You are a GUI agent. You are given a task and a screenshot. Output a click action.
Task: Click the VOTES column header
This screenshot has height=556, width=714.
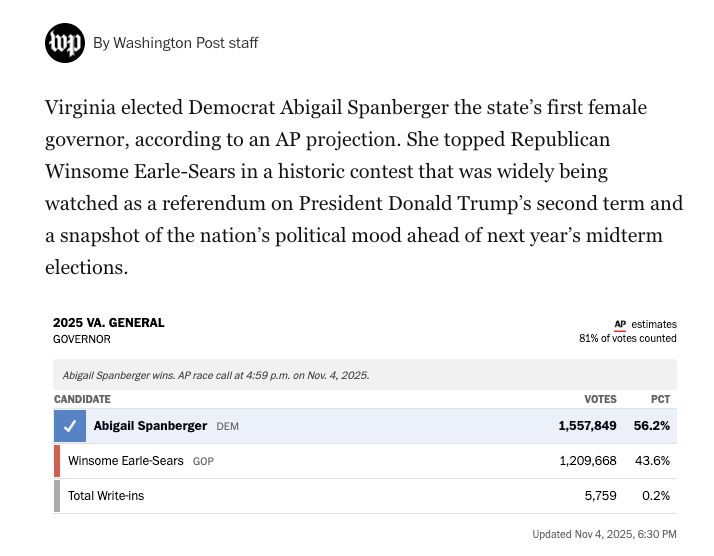600,399
